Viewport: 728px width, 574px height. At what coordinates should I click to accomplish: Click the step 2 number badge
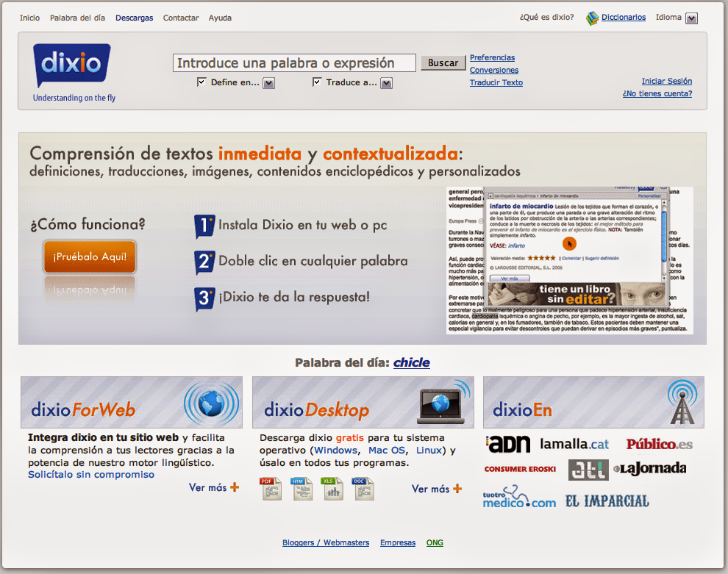(x=204, y=262)
